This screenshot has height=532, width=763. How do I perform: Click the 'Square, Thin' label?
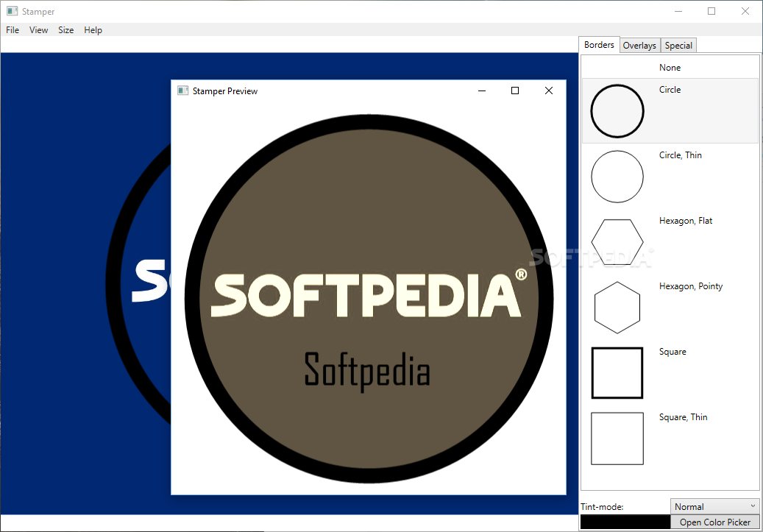click(x=684, y=417)
